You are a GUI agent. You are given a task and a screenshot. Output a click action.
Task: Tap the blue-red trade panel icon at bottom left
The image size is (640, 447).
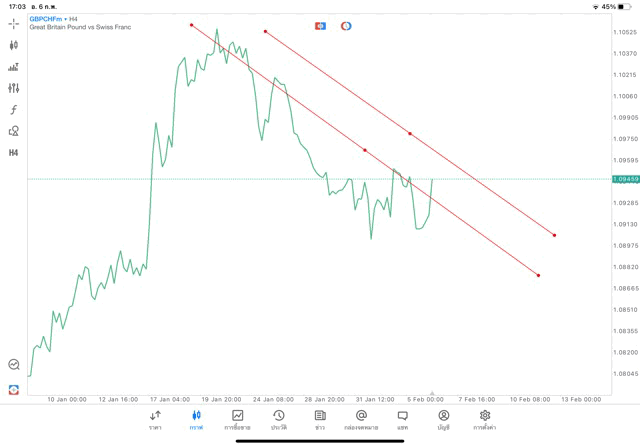click(x=14, y=389)
